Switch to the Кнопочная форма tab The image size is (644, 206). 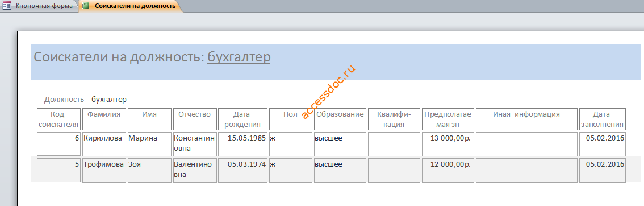[x=39, y=6]
